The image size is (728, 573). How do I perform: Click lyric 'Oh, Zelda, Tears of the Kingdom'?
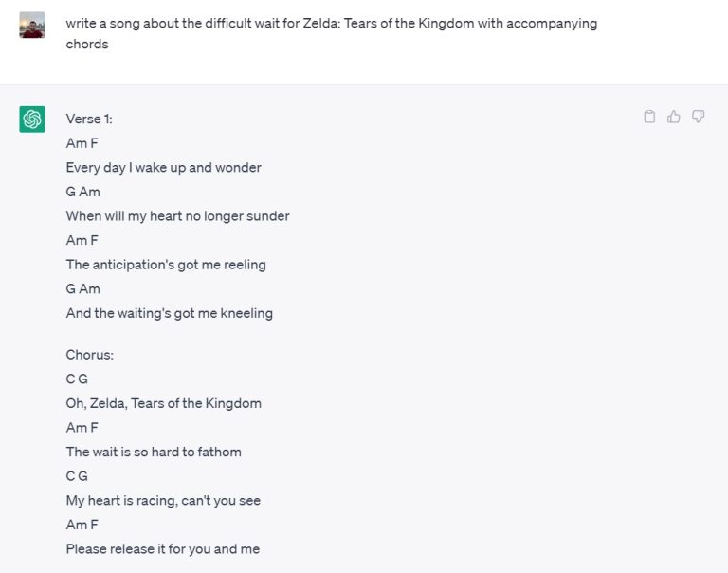tap(163, 403)
